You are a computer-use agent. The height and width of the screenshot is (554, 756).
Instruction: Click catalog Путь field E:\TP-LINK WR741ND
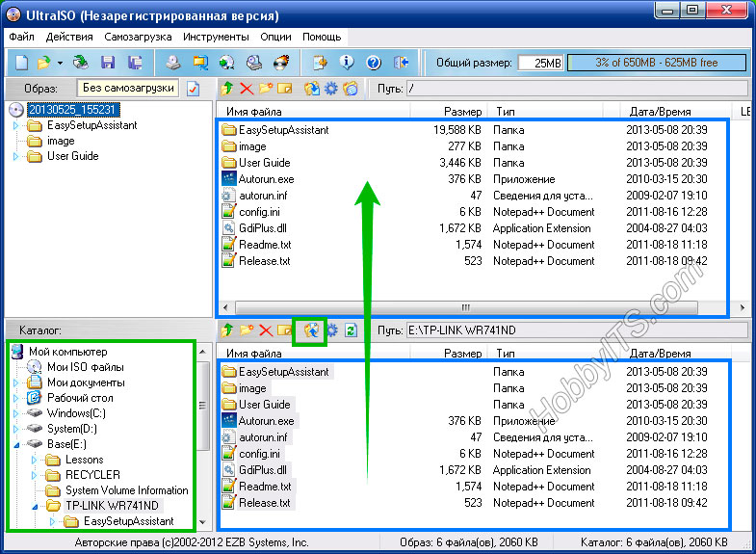coord(577,330)
